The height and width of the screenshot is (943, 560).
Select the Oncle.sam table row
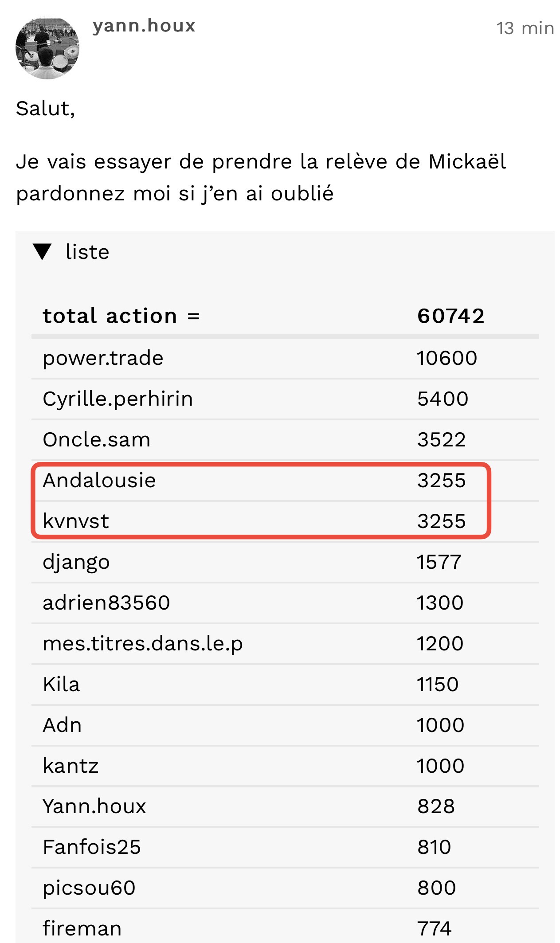click(x=285, y=439)
